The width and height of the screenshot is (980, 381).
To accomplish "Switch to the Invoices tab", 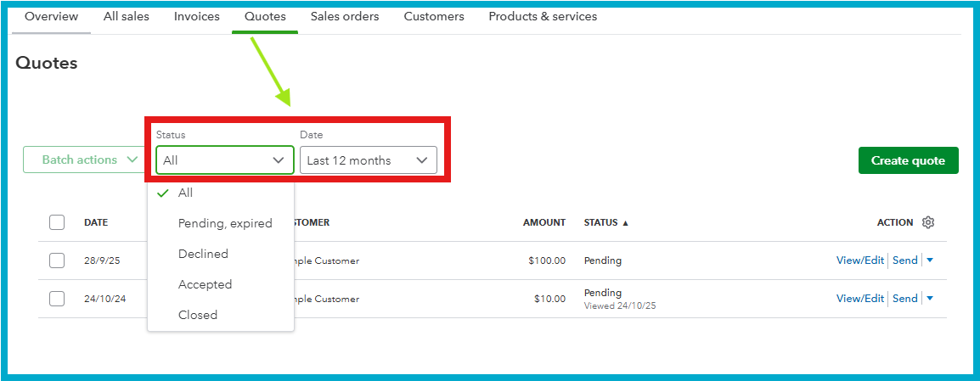I will pos(196,16).
